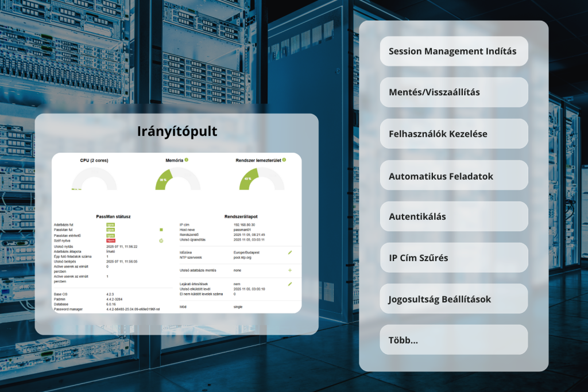Image resolution: width=588 pixels, height=392 pixels.
Task: Open Jogosultság Beállítások
Action: tap(454, 299)
